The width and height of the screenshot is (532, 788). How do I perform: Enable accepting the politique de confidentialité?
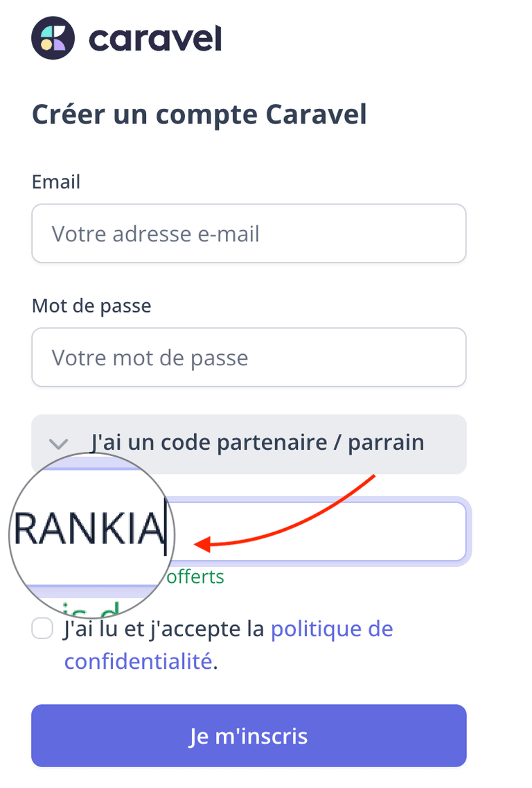(42, 629)
